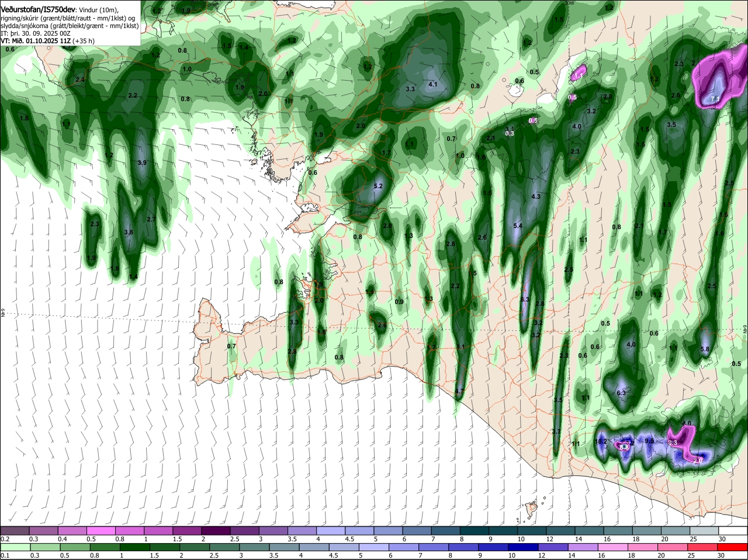Pick the bottom legend swatch between 25 and 30
Screen dimensions: 748x560
click(704, 547)
